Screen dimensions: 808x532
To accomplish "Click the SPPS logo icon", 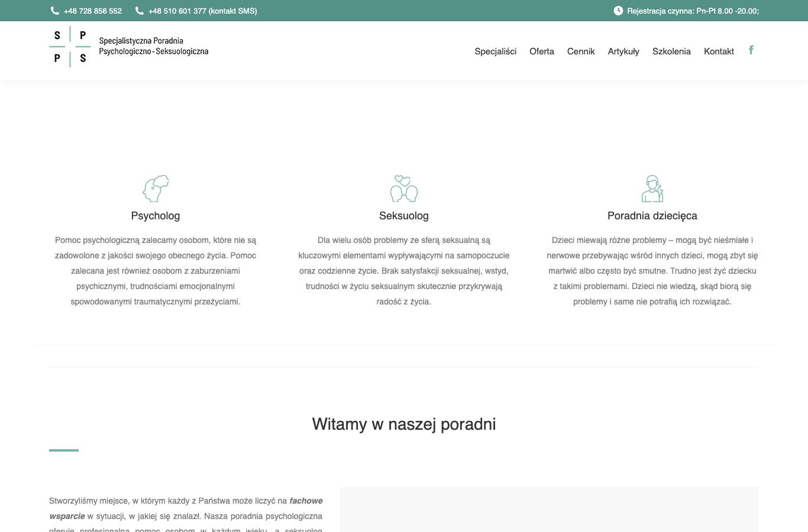I will (x=70, y=47).
